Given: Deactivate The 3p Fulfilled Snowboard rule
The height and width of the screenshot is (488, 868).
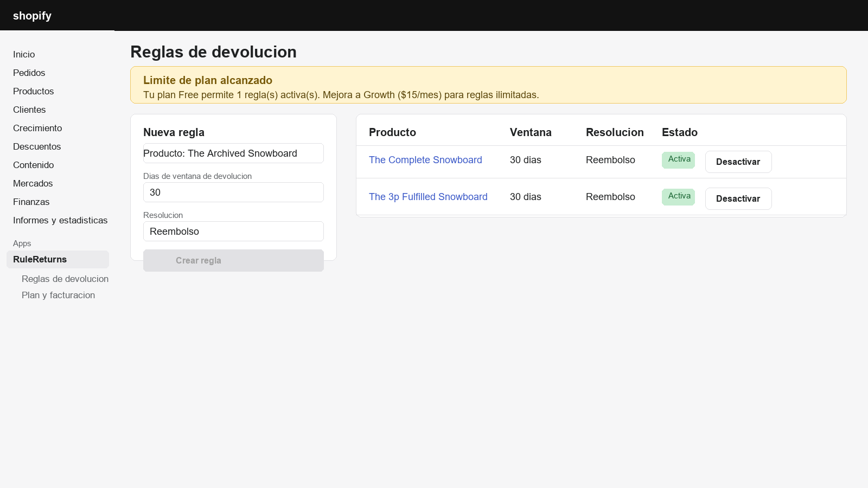Looking at the screenshot, I should point(738,198).
